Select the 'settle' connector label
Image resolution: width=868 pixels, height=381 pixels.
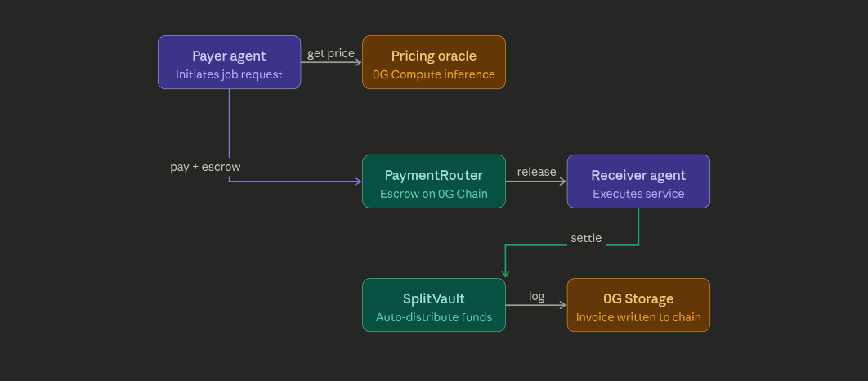coord(586,238)
